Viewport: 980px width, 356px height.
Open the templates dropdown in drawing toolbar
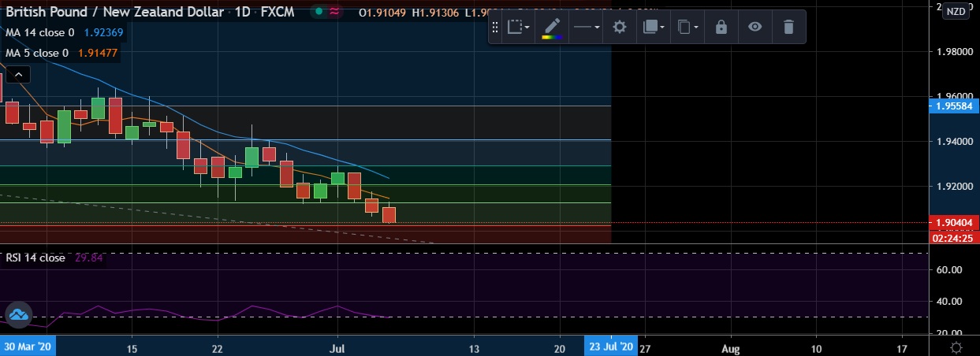[x=518, y=28]
